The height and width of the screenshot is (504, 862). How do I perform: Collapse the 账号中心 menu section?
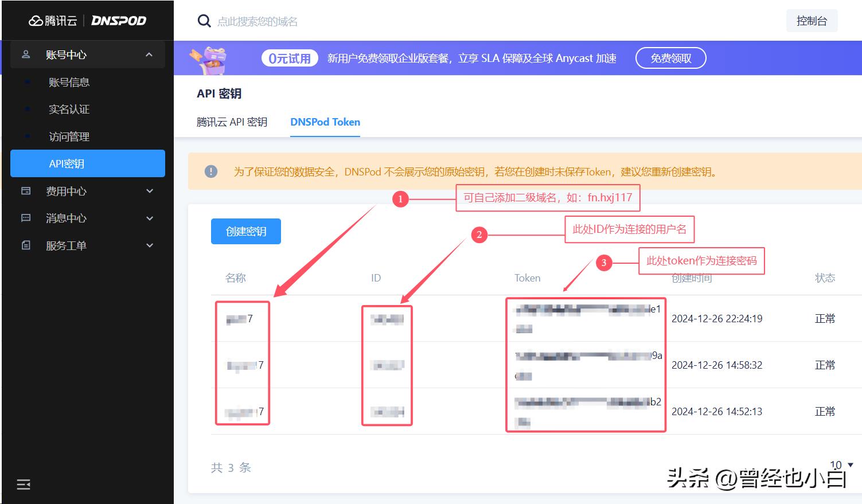[149, 54]
